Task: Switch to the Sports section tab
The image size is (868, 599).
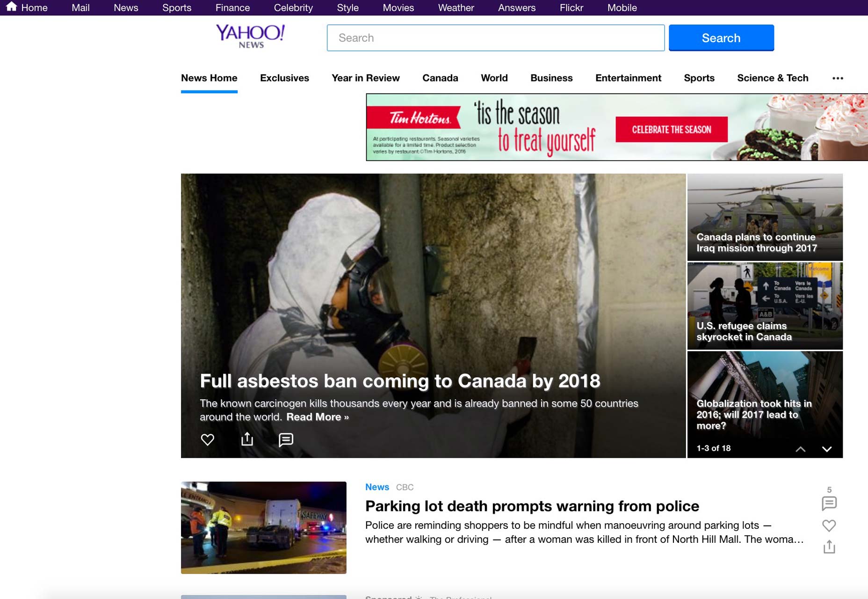Action: tap(699, 78)
